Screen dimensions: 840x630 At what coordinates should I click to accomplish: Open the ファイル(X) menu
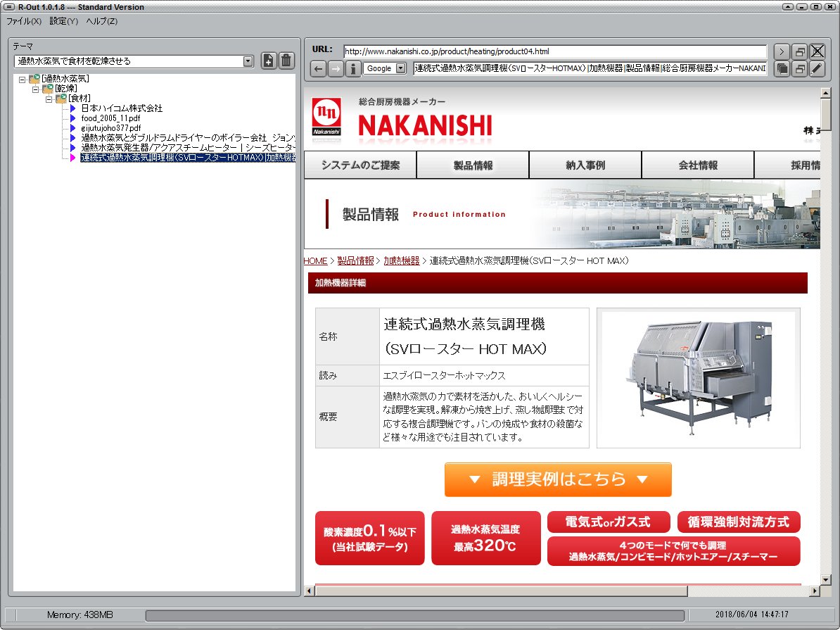pos(24,21)
